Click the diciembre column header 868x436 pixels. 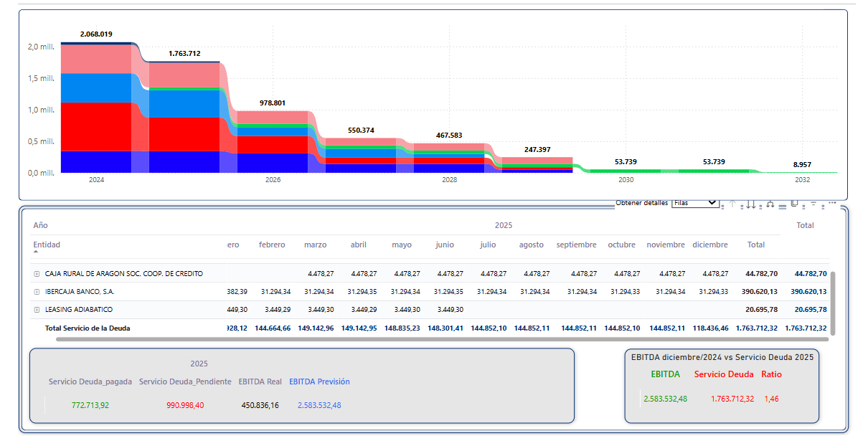(709, 245)
